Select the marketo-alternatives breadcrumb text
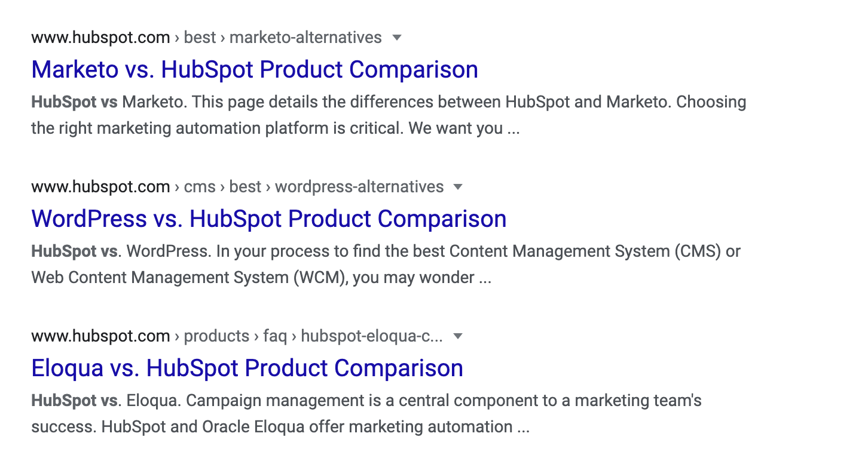Image resolution: width=868 pixels, height=461 pixels. coord(305,38)
